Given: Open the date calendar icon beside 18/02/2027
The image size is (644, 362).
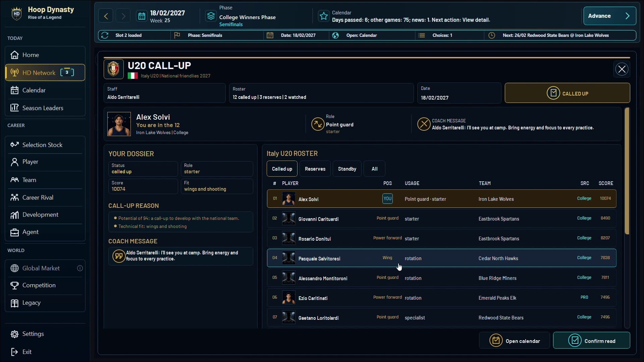Looking at the screenshot, I should 142,16.
